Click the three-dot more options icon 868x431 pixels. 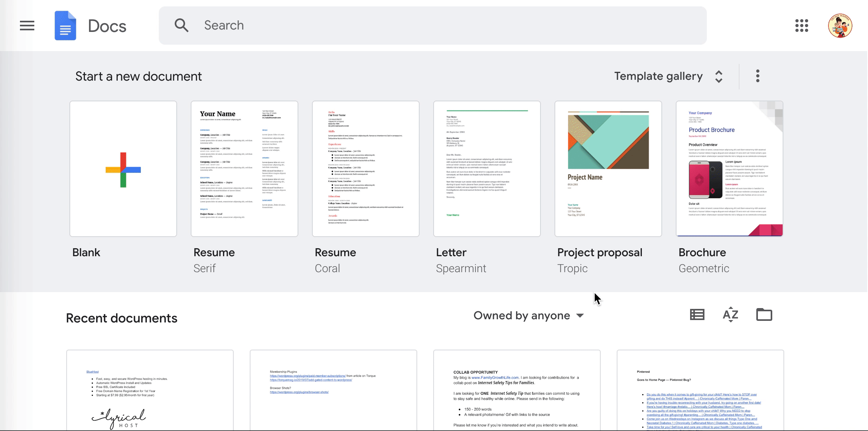click(757, 76)
